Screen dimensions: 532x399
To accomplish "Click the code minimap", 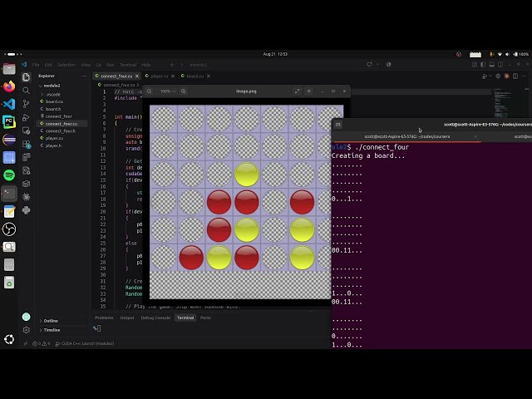I will pos(502,103).
